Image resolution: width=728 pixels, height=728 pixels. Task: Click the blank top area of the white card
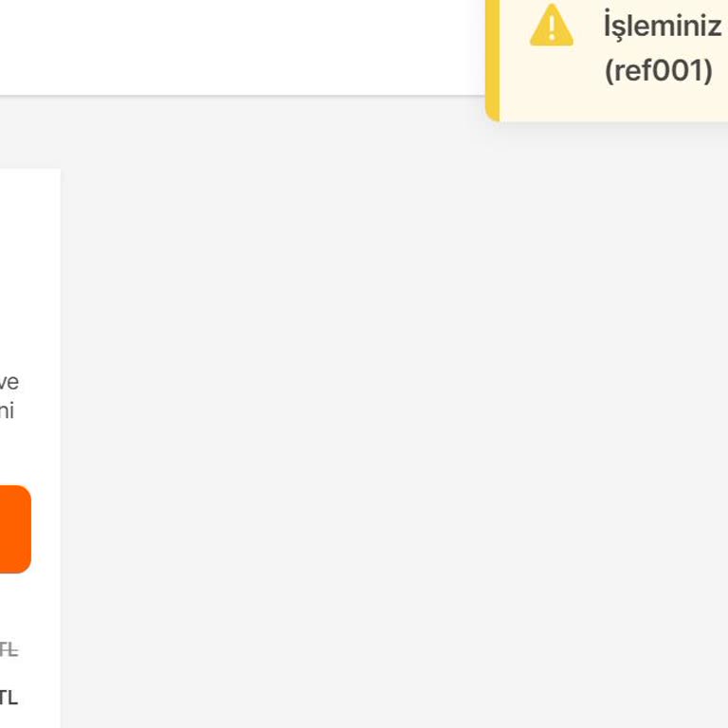point(28,246)
